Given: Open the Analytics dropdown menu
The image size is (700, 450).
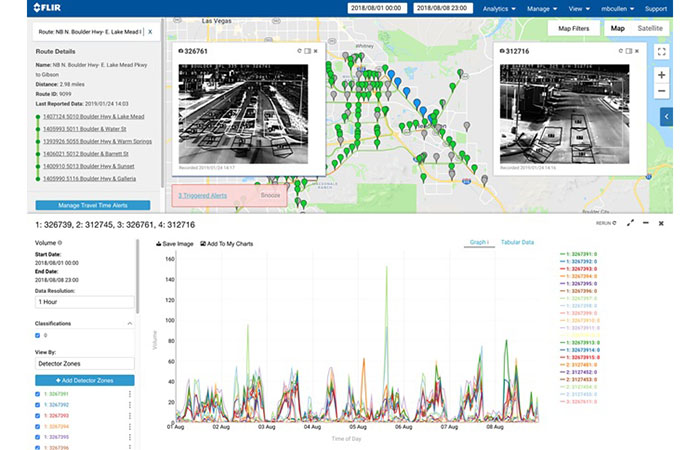Looking at the screenshot, I should [x=499, y=8].
